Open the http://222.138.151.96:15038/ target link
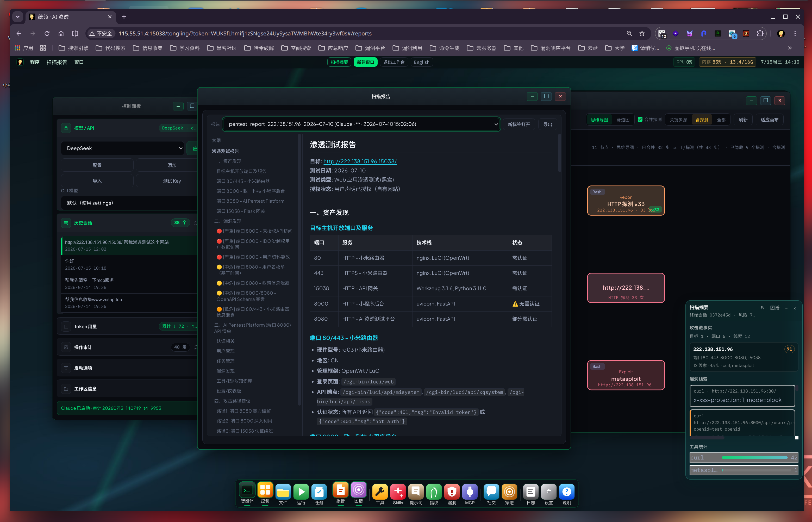 pyautogui.click(x=360, y=161)
